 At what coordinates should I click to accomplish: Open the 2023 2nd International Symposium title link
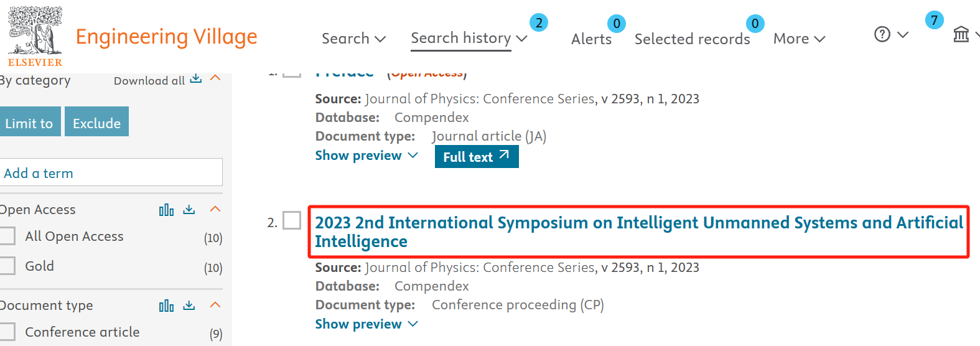(638, 232)
